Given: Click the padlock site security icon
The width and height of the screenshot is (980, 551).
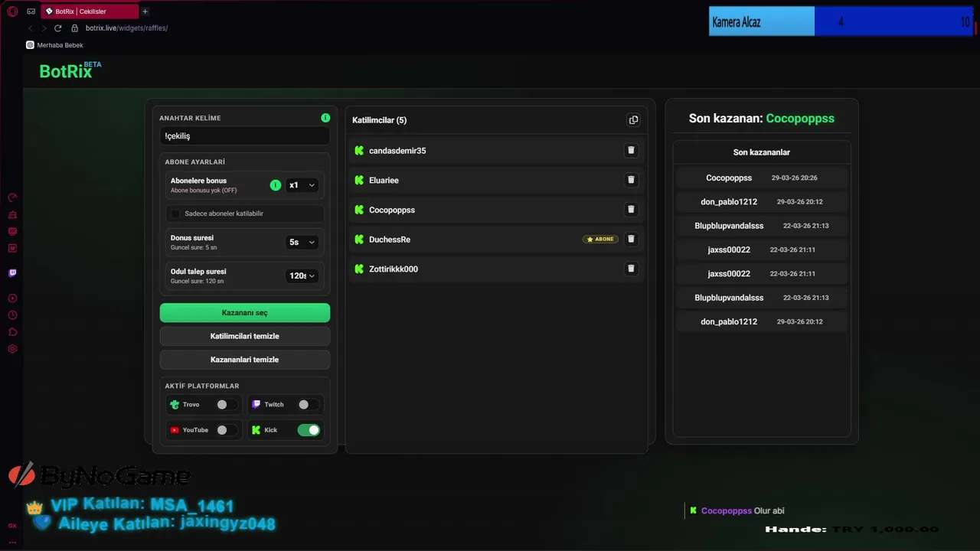Looking at the screenshot, I should [x=75, y=28].
